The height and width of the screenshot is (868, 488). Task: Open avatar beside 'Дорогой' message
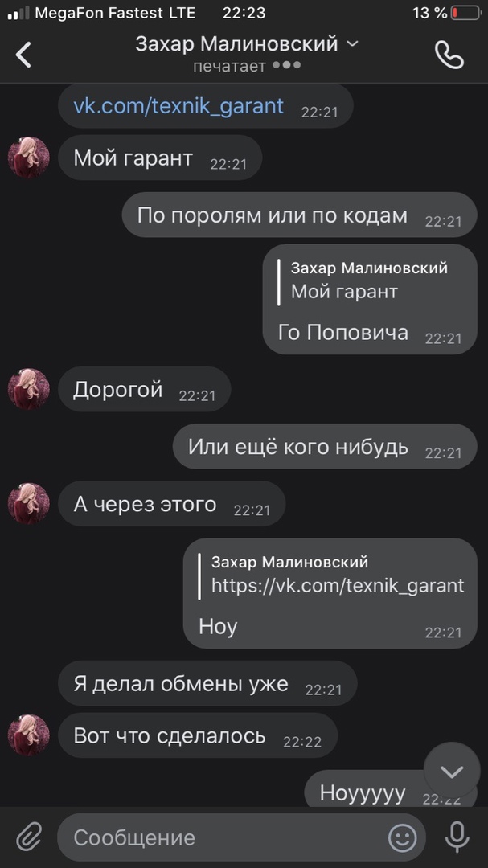[29, 389]
